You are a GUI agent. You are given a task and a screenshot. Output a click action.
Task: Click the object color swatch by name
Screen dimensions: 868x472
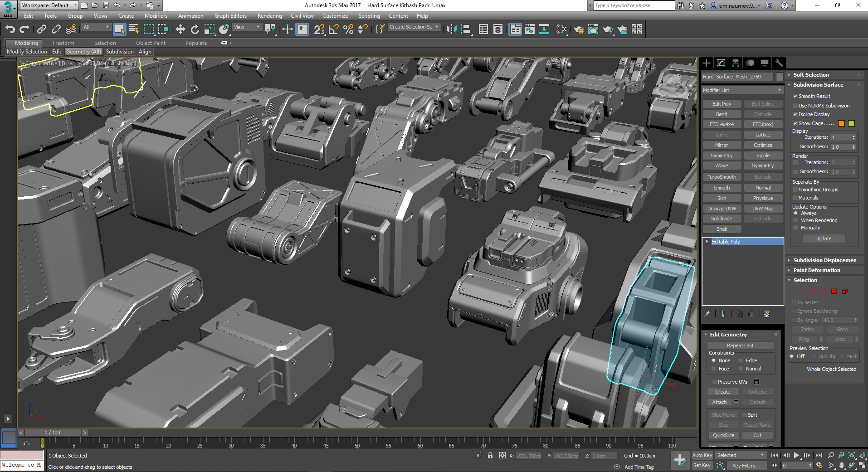[x=780, y=77]
